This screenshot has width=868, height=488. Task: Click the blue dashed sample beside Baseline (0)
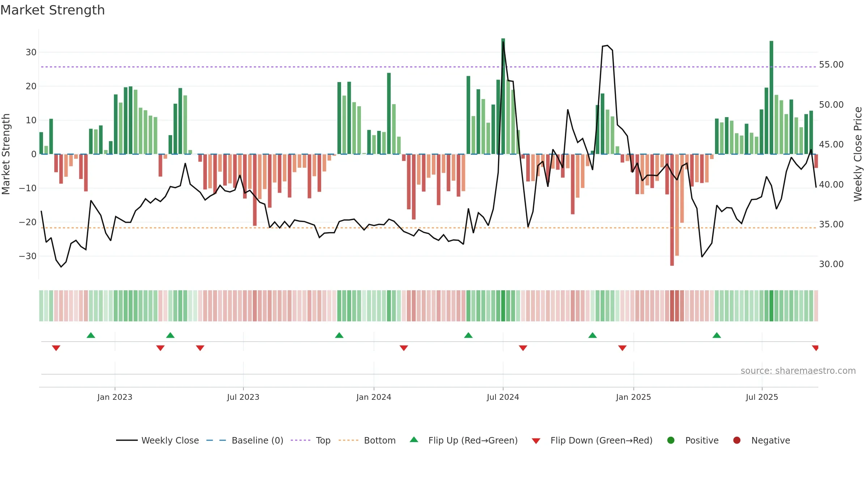pyautogui.click(x=216, y=440)
